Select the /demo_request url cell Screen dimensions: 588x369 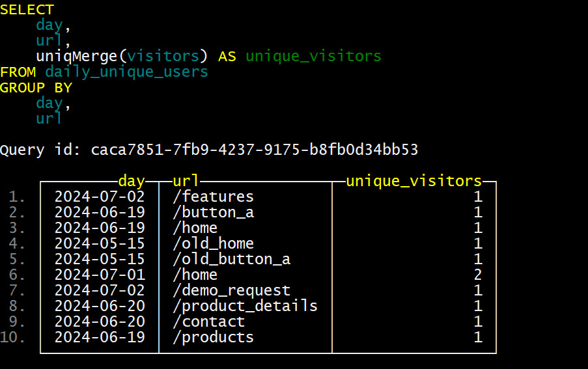(231, 290)
